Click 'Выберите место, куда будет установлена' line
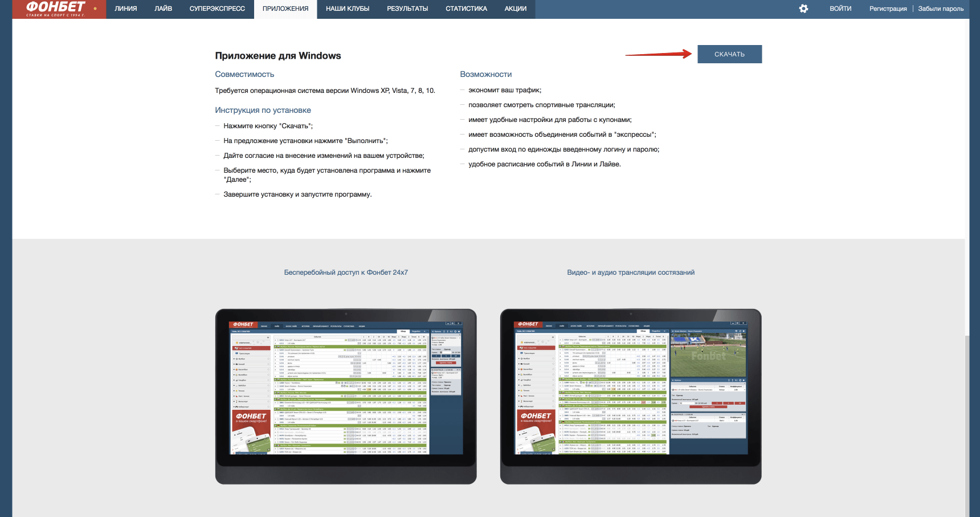Viewport: 980px width, 517px height. 327,175
